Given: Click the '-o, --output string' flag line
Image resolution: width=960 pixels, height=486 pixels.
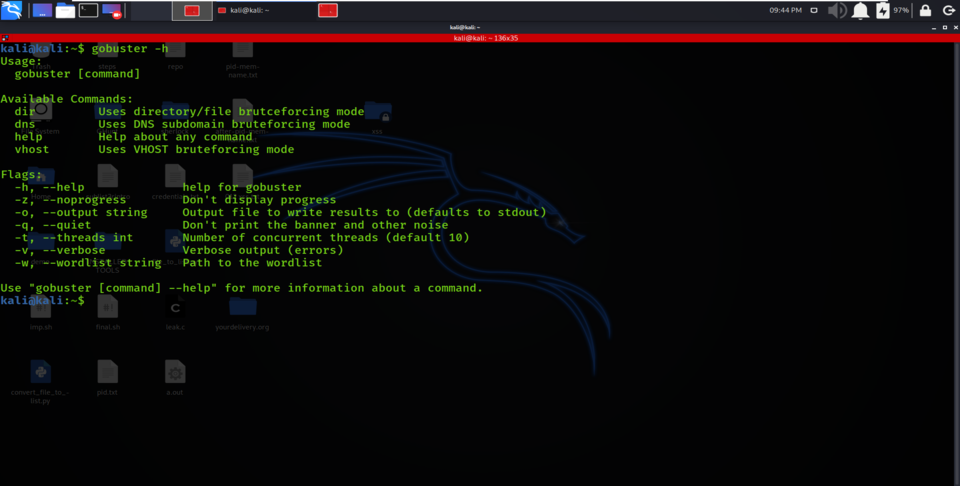Looking at the screenshot, I should coord(280,212).
